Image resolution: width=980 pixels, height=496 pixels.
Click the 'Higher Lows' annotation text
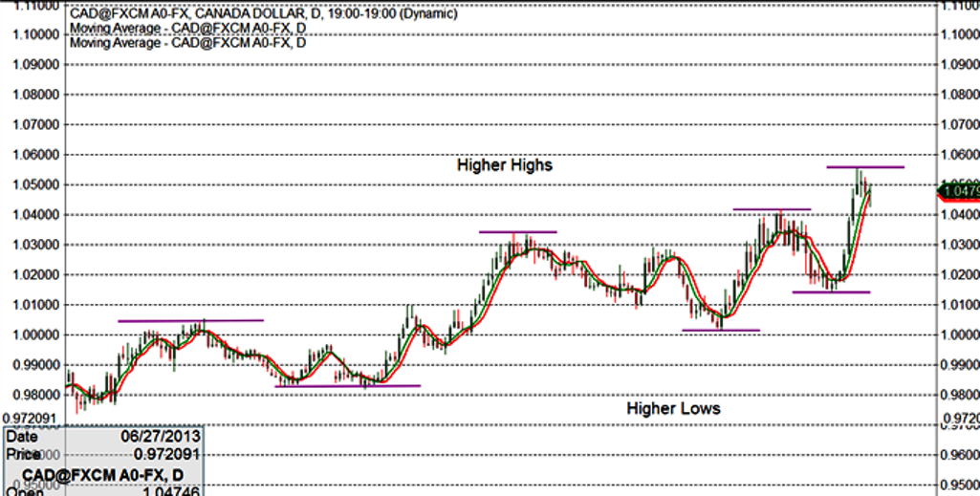(673, 408)
